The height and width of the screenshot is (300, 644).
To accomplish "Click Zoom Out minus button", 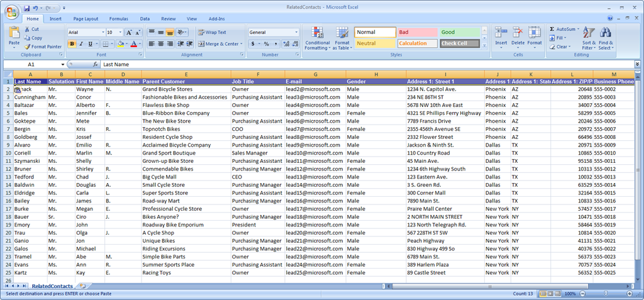I will [582, 294].
